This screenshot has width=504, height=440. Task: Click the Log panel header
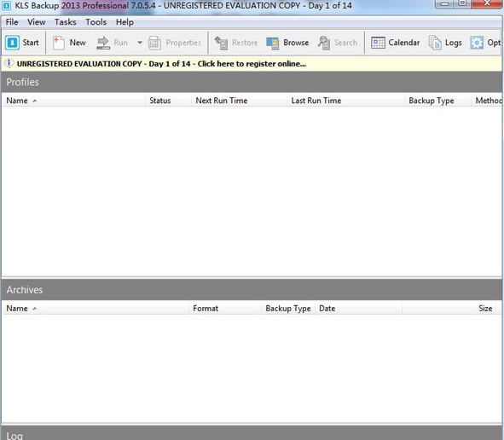pyautogui.click(x=252, y=433)
